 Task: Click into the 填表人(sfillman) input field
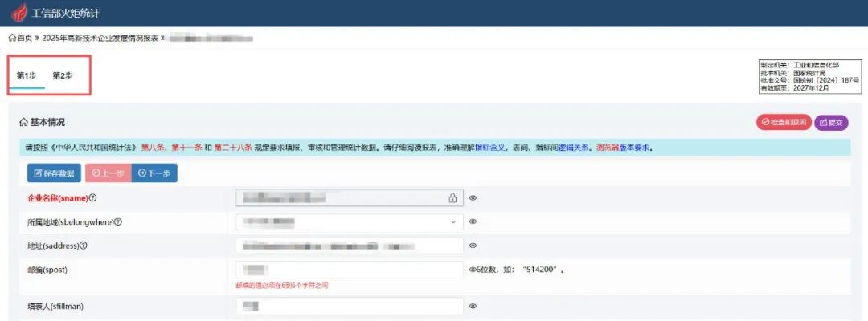pyautogui.click(x=350, y=306)
